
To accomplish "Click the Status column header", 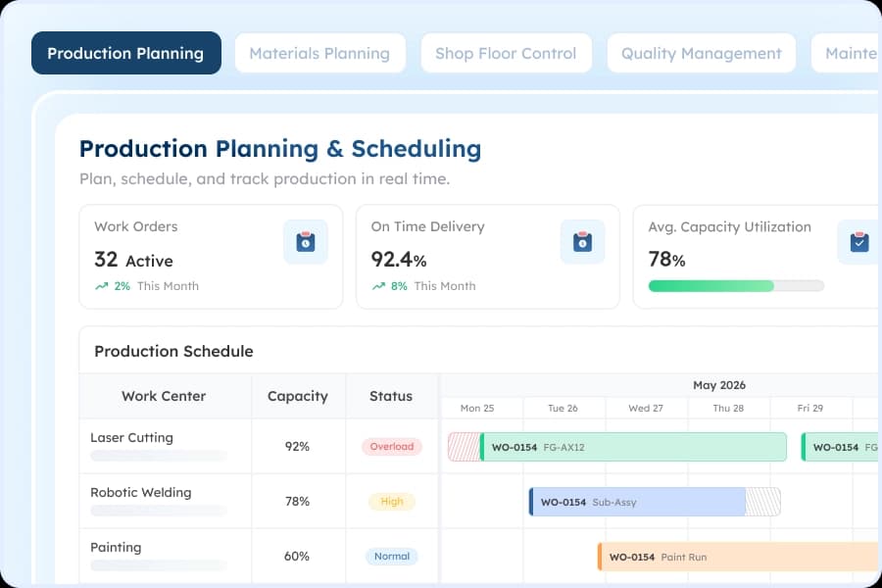I will point(391,396).
